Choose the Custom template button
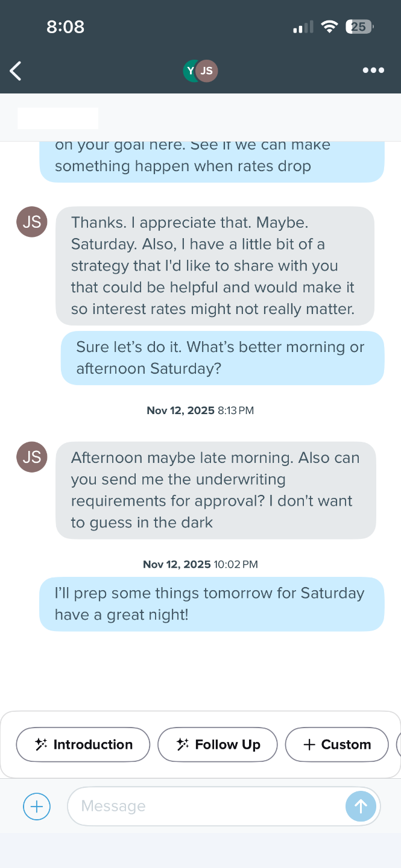This screenshot has height=868, width=401. (336, 744)
